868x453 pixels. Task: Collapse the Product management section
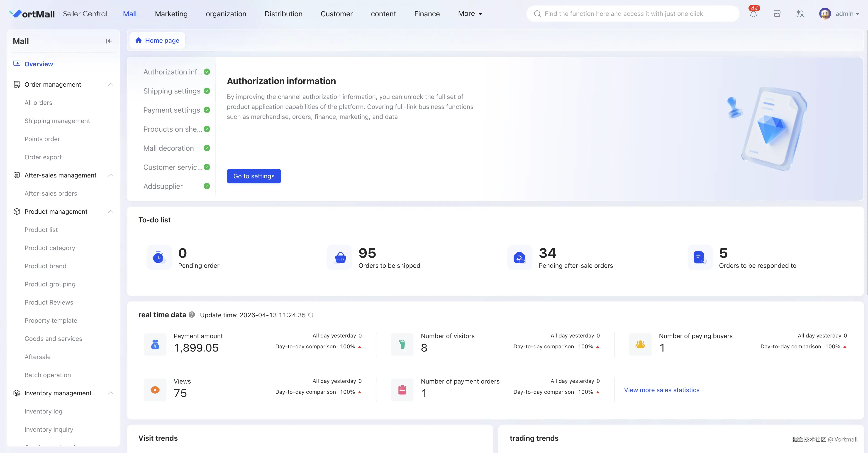point(110,212)
